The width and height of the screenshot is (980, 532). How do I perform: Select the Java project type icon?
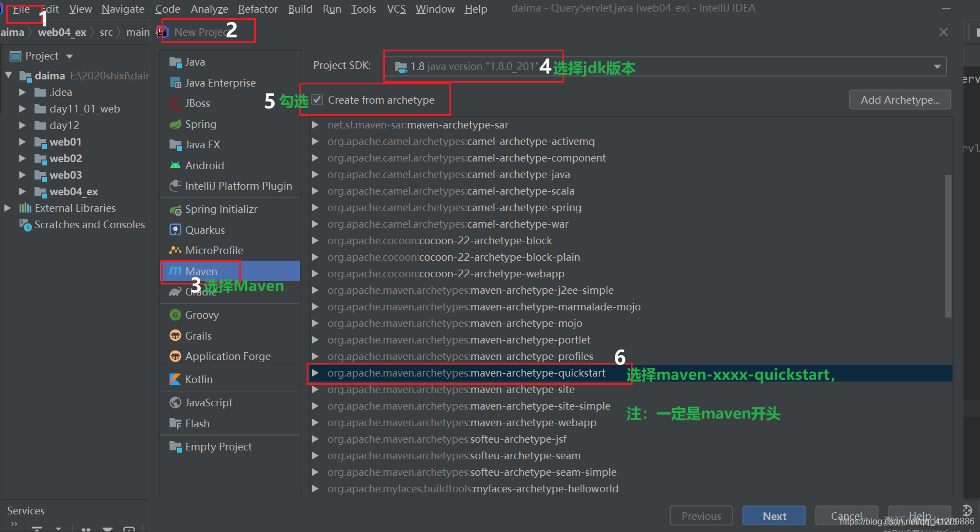tap(175, 62)
